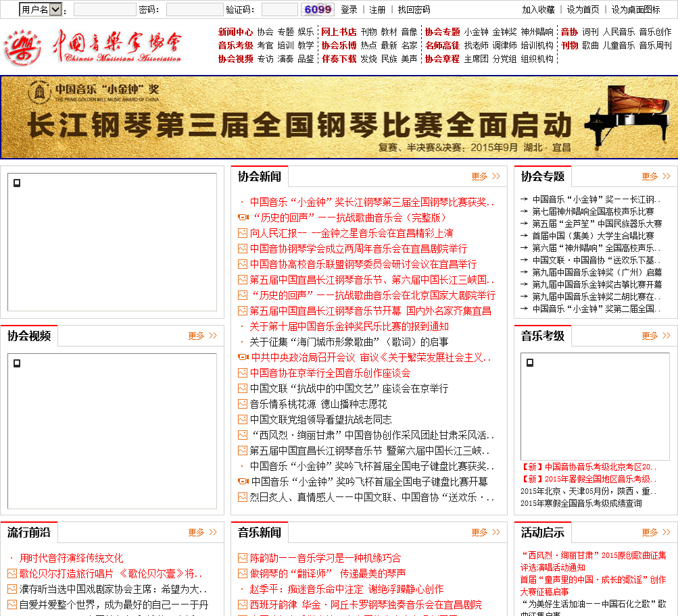Click the 长江钢琴 competition banner

point(339,117)
